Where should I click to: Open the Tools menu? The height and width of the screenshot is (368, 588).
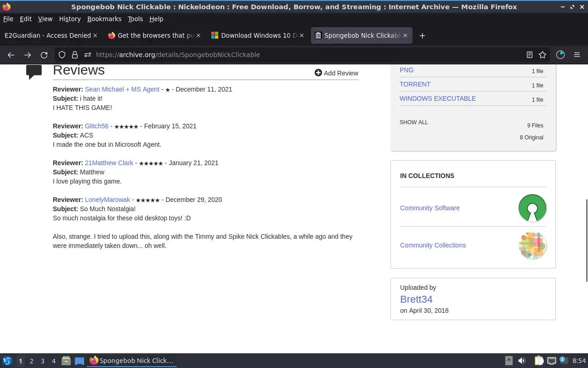[x=135, y=19]
